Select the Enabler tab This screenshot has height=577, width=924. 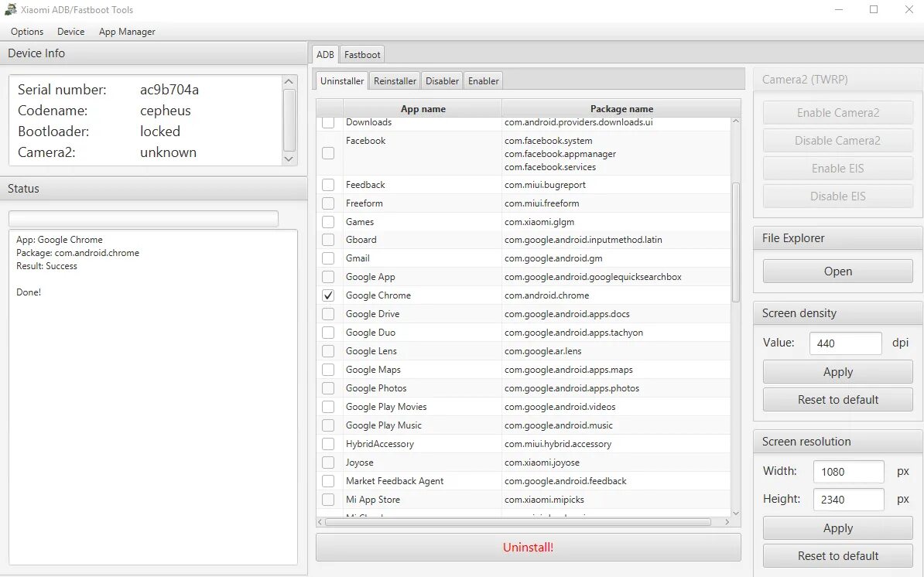(483, 80)
